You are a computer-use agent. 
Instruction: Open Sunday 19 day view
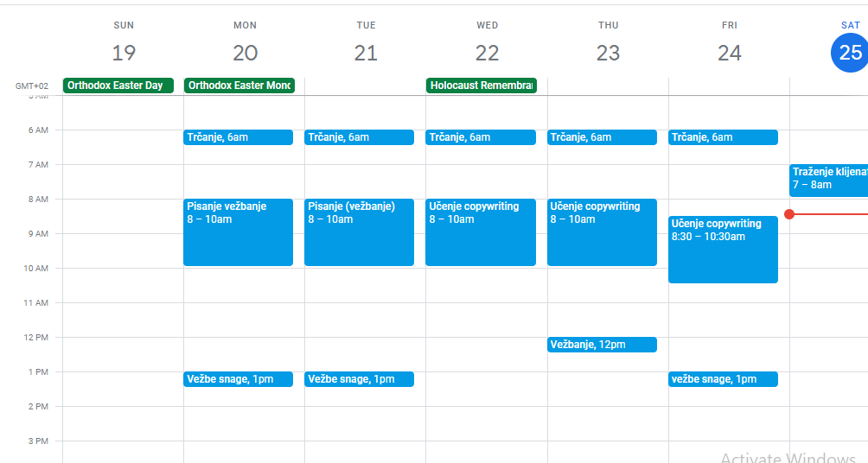[124, 53]
